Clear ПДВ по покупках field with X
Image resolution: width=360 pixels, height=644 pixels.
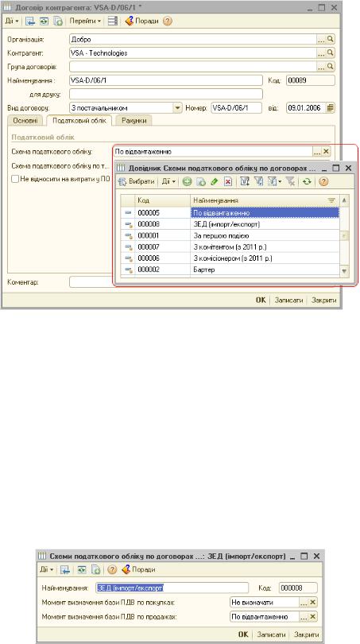[x=313, y=603]
